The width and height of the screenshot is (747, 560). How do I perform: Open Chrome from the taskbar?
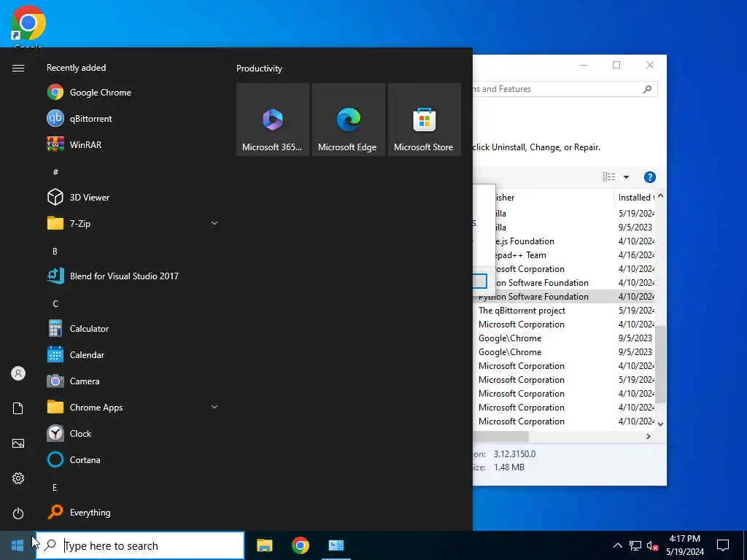(x=300, y=545)
